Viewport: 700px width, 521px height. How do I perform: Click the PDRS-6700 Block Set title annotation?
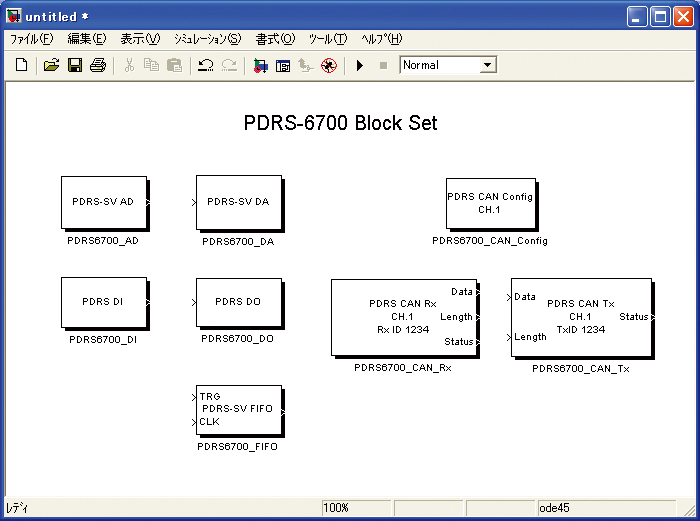(x=340, y=123)
